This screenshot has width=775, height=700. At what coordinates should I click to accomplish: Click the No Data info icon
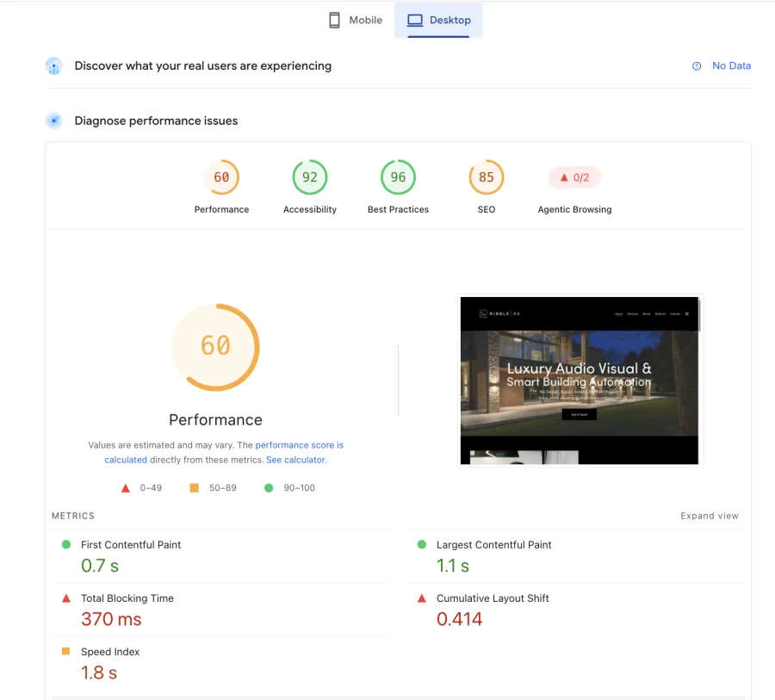click(697, 66)
